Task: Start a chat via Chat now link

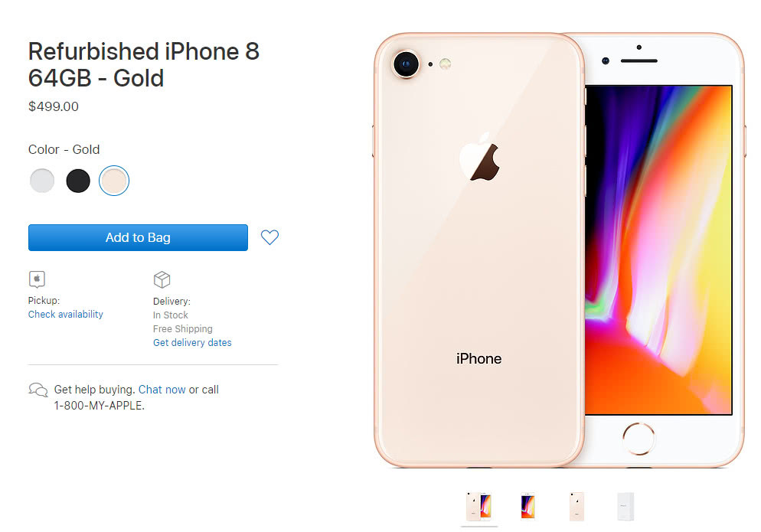Action: pyautogui.click(x=162, y=390)
